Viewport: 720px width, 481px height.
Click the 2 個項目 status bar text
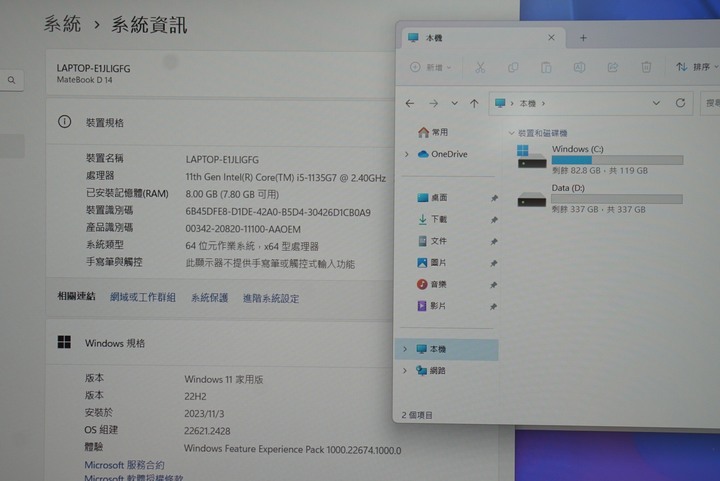click(x=417, y=415)
